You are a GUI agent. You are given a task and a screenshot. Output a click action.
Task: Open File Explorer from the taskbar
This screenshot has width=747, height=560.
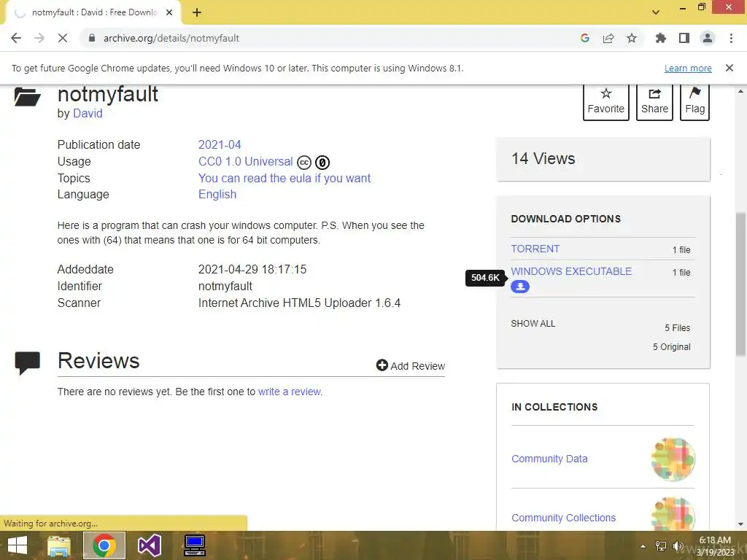pyautogui.click(x=59, y=545)
